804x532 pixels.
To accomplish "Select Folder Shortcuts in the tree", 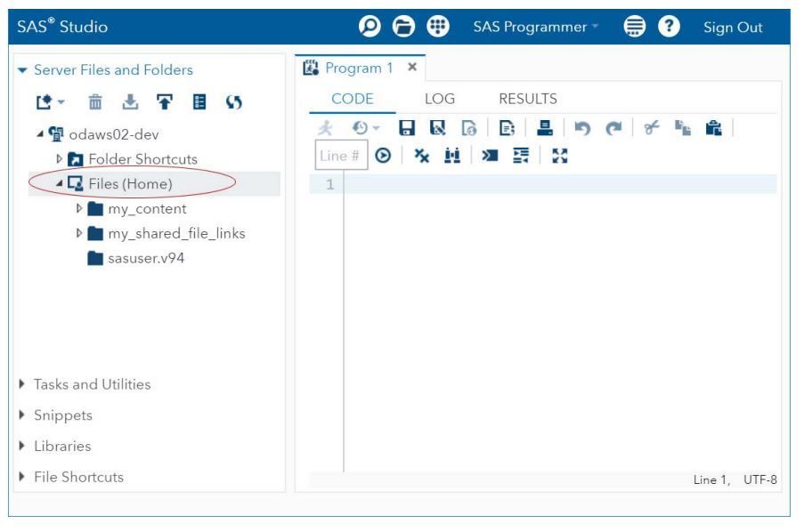I will click(x=142, y=159).
